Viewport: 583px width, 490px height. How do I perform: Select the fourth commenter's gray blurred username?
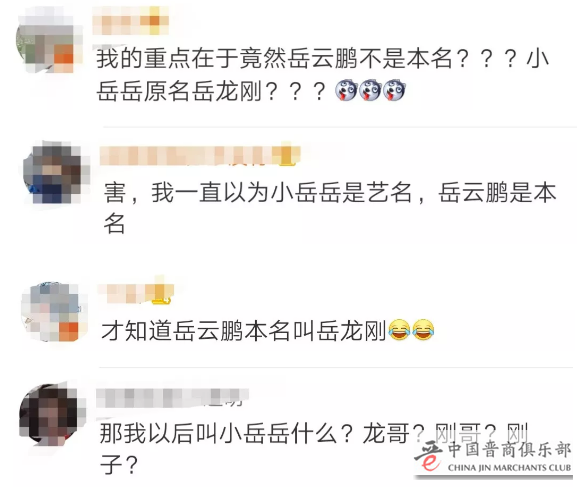pos(172,397)
